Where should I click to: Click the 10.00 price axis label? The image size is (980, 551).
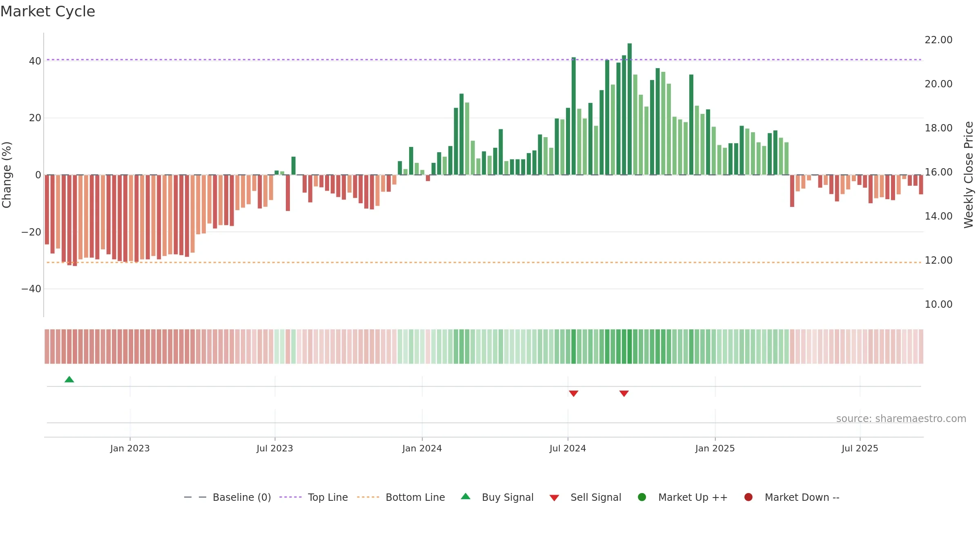938,304
